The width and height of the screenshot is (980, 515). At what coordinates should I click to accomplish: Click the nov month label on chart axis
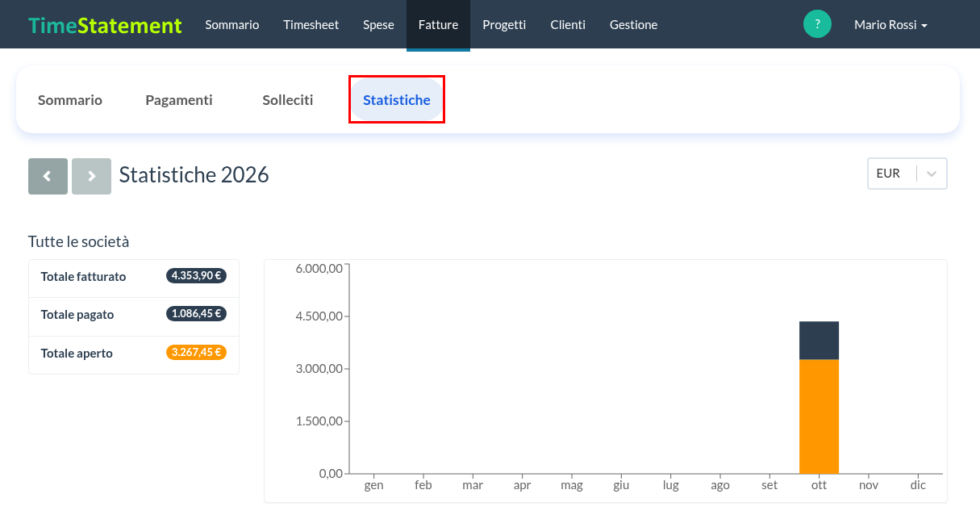click(x=869, y=485)
